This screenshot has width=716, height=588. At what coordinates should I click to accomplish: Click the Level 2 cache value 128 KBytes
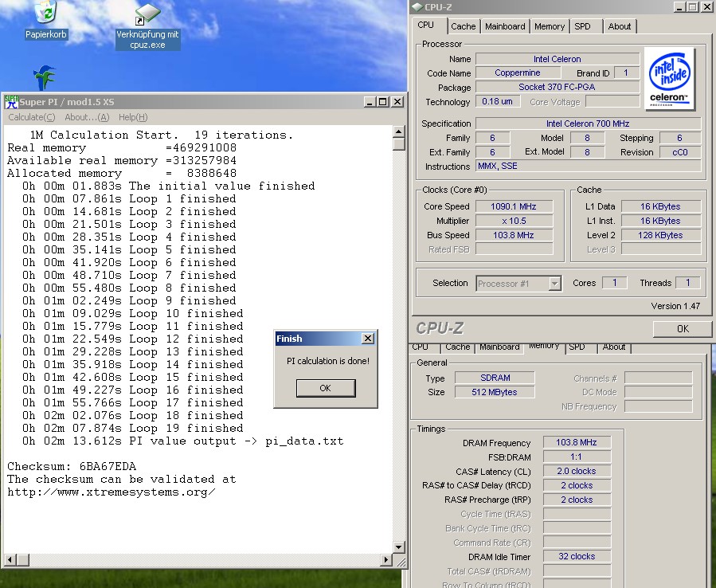[660, 235]
